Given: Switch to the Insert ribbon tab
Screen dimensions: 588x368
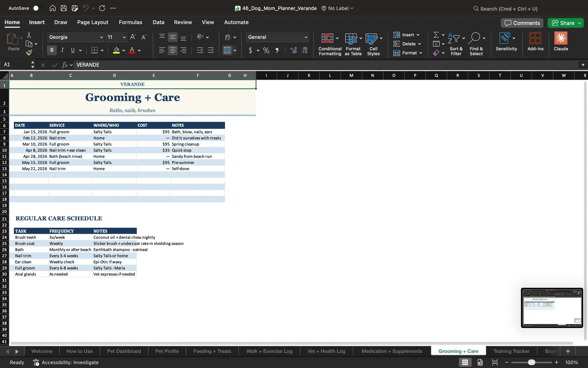Looking at the screenshot, I should [x=37, y=22].
